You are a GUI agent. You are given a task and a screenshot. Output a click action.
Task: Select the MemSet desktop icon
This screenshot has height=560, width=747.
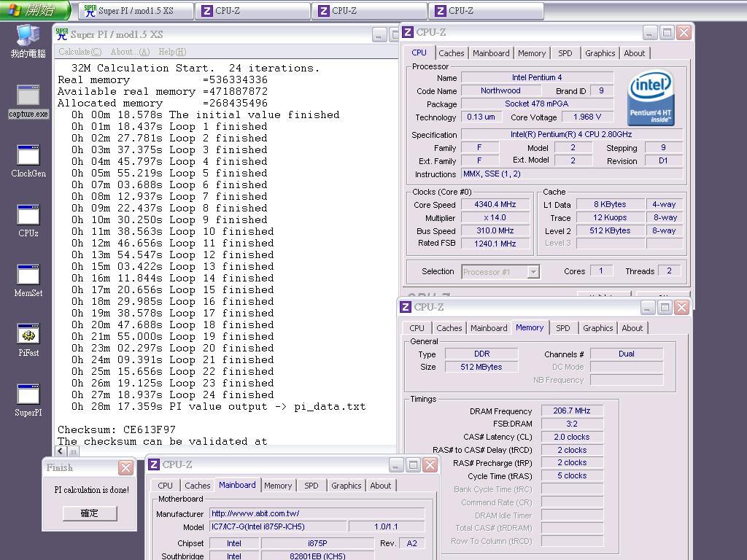coord(28,281)
